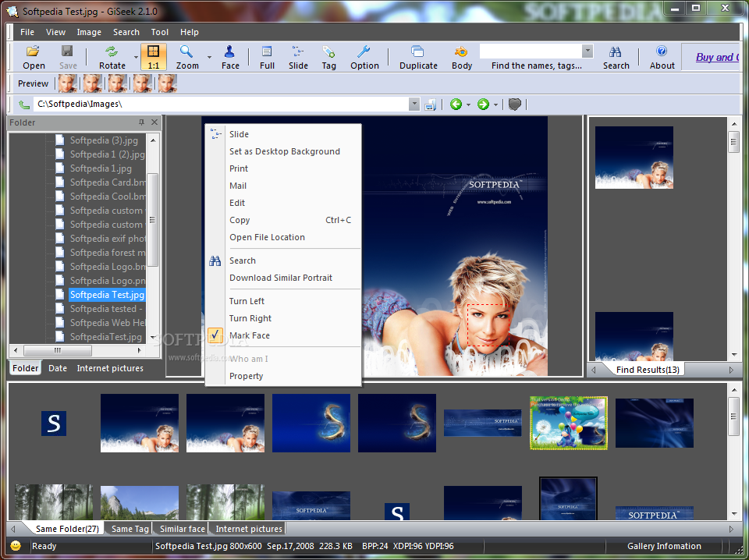
Task: Select the balloons cartoon thumbnail
Action: 569,423
